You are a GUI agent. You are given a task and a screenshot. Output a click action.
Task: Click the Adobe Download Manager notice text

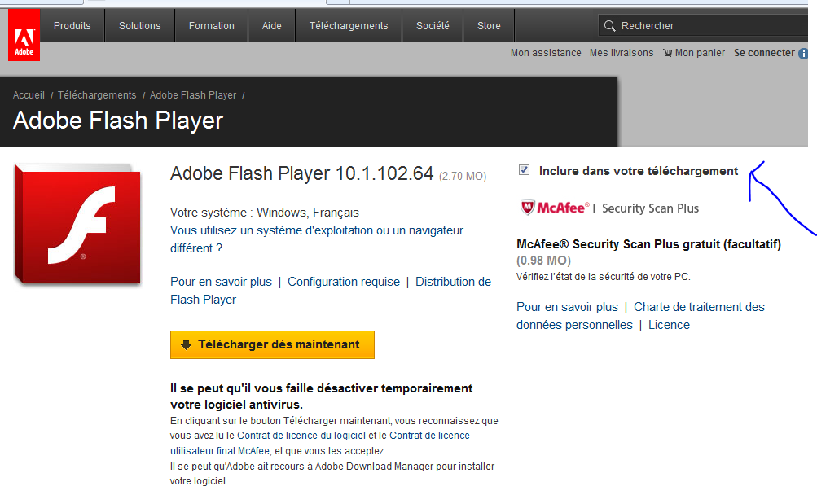point(332,474)
